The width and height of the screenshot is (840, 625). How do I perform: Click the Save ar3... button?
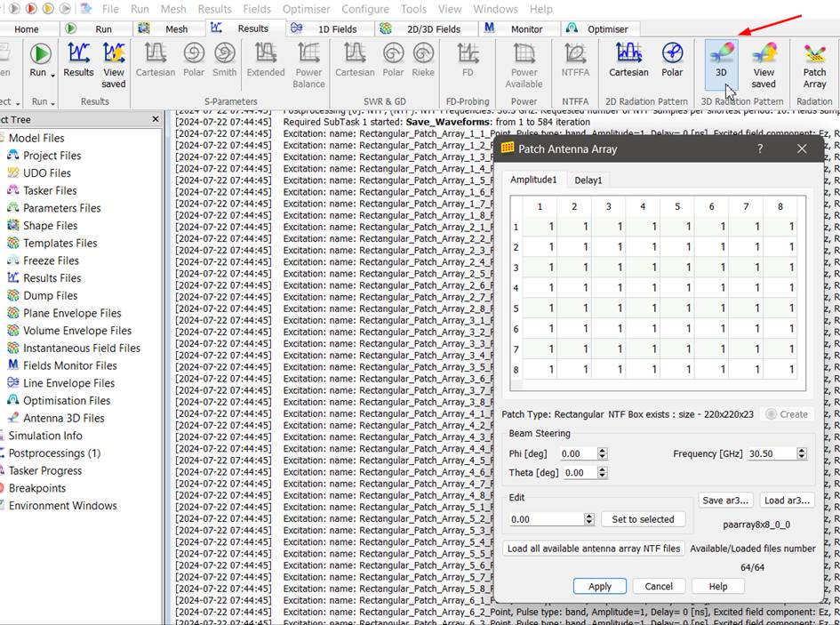[x=725, y=501]
